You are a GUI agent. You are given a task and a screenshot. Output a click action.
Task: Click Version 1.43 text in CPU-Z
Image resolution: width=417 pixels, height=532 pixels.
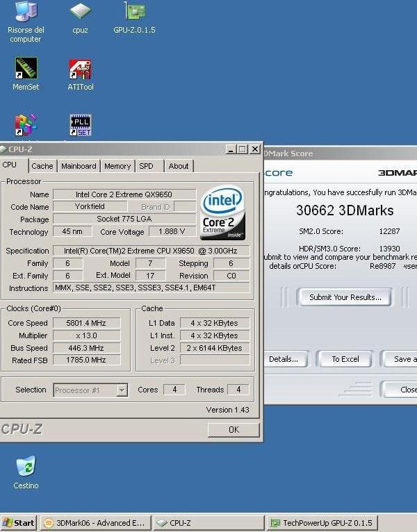227,410
